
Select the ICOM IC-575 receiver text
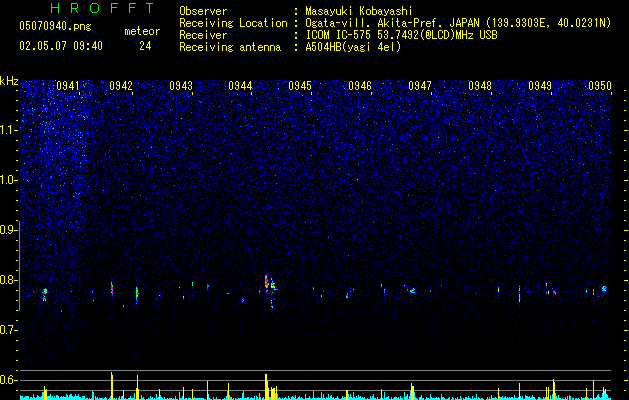click(x=401, y=35)
